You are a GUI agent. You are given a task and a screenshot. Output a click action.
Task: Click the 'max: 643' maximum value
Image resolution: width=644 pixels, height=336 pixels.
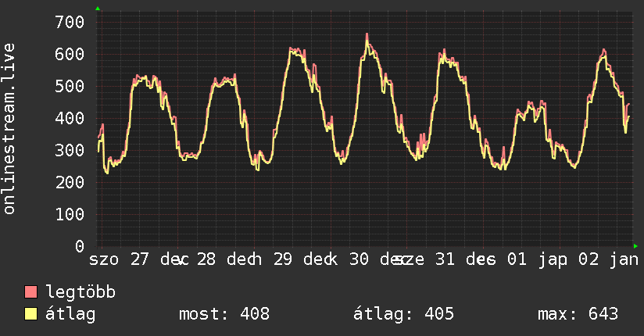click(x=578, y=314)
